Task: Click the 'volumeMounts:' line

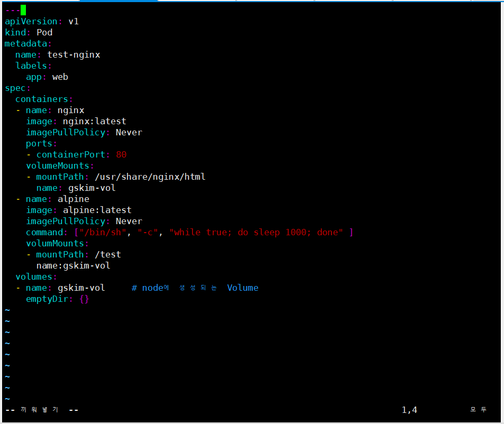Action: click(x=60, y=166)
